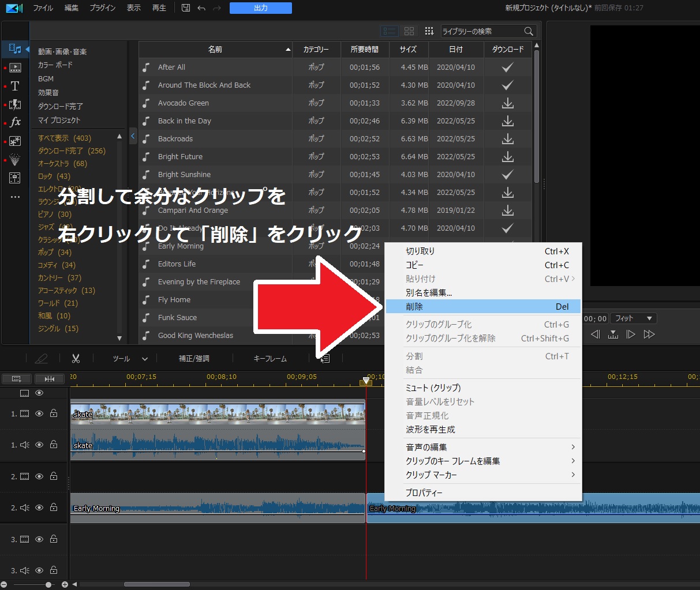This screenshot has height=590, width=700.
Task: Download the Avocado Green track
Action: 508,103
